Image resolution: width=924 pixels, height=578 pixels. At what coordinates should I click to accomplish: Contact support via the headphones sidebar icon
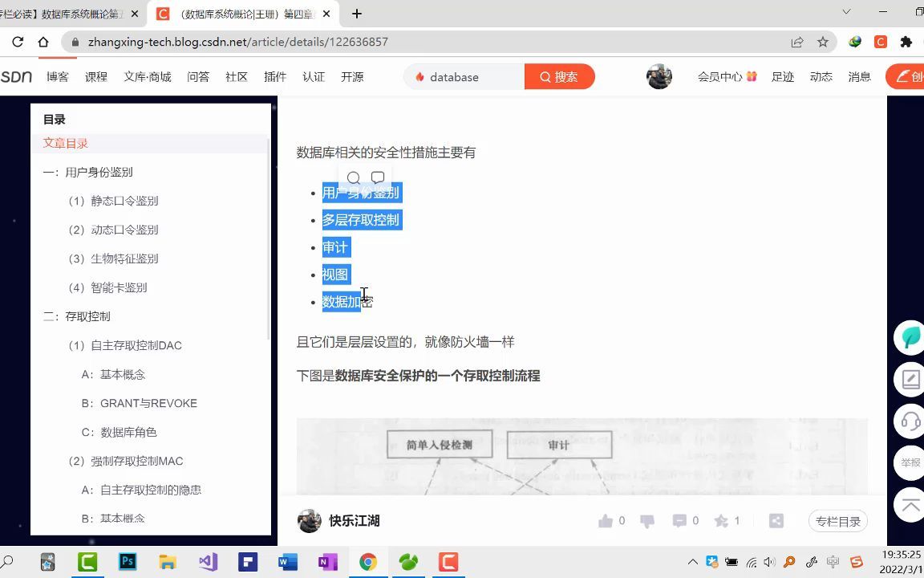910,421
